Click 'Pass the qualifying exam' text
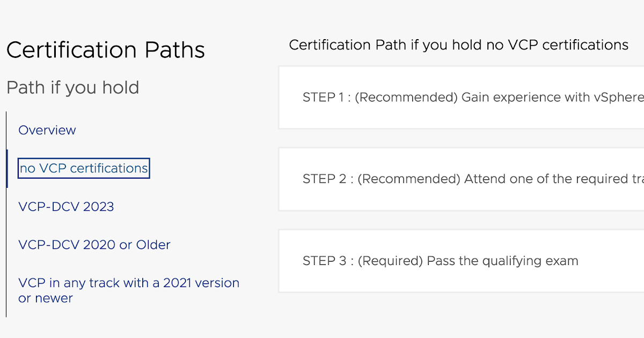 pos(503,261)
